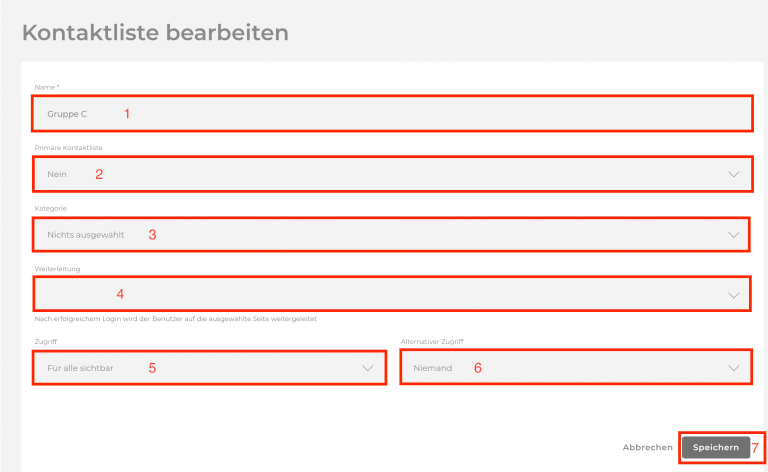The width and height of the screenshot is (768, 472).
Task: Click the Weiterleitung label text
Action: tap(56, 268)
